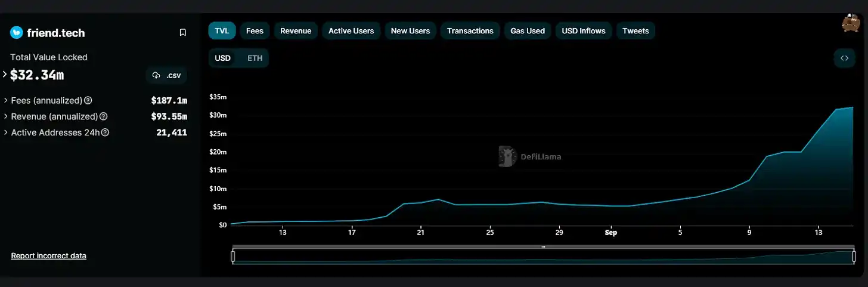
Task: Open the Report incorrect data link
Action: point(48,256)
